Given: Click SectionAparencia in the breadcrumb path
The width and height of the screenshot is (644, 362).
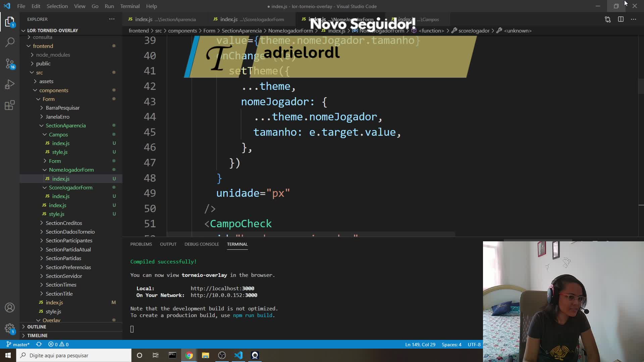Looking at the screenshot, I should tap(241, 31).
